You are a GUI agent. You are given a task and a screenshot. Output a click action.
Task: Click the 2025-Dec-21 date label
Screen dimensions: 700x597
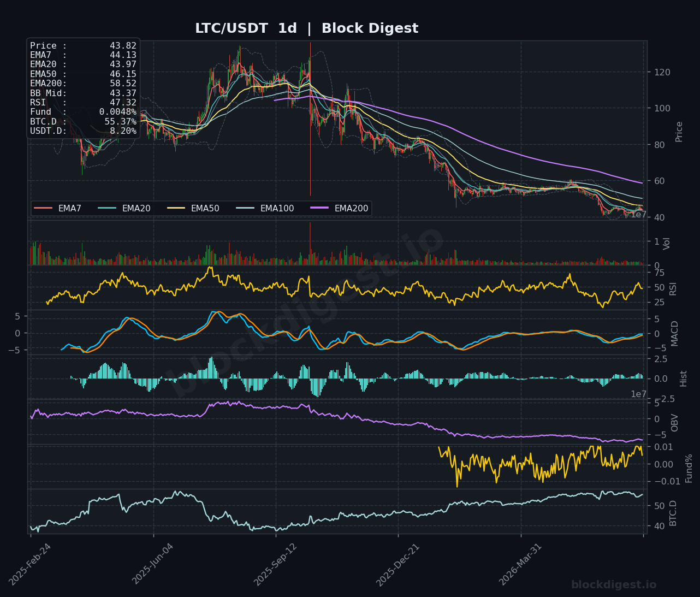pos(398,565)
